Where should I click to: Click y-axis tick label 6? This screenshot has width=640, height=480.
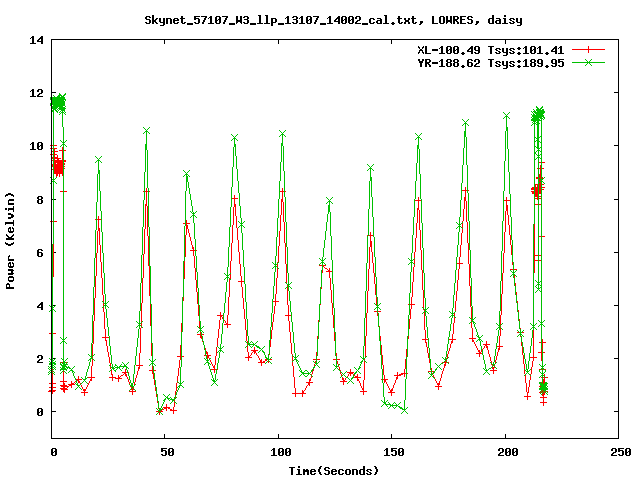tap(40, 253)
